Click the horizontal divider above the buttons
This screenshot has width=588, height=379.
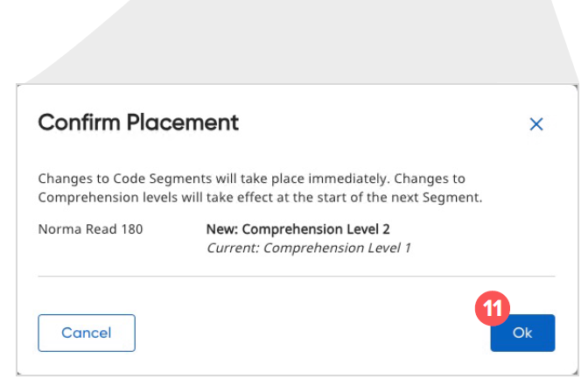coord(296,277)
